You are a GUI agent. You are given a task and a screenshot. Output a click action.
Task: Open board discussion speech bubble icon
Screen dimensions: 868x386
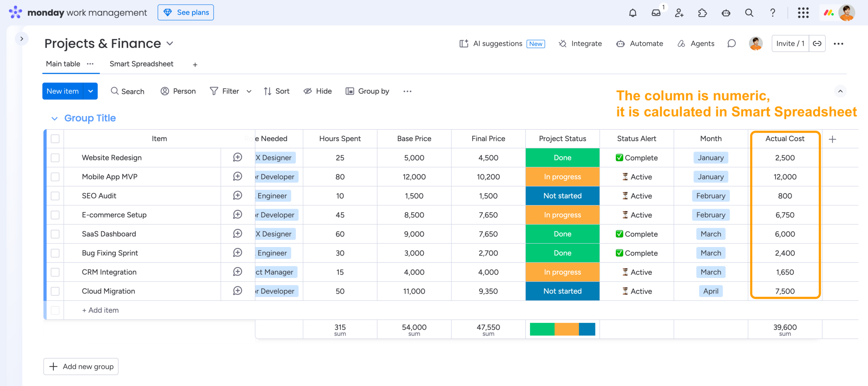[x=731, y=43]
